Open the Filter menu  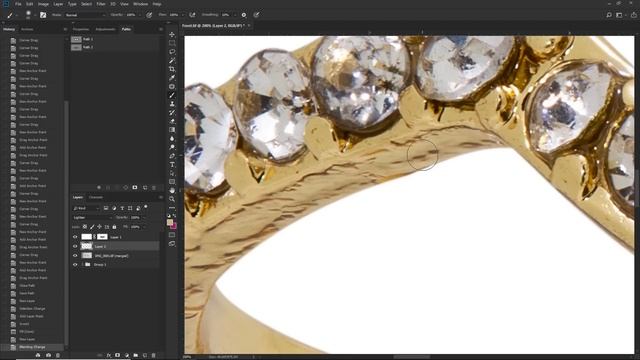(x=101, y=4)
